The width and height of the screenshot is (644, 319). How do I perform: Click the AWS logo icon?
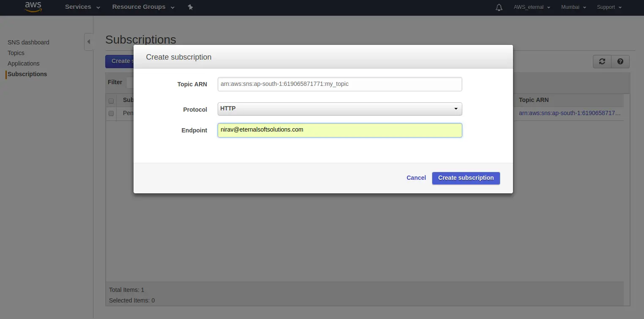click(x=33, y=7)
